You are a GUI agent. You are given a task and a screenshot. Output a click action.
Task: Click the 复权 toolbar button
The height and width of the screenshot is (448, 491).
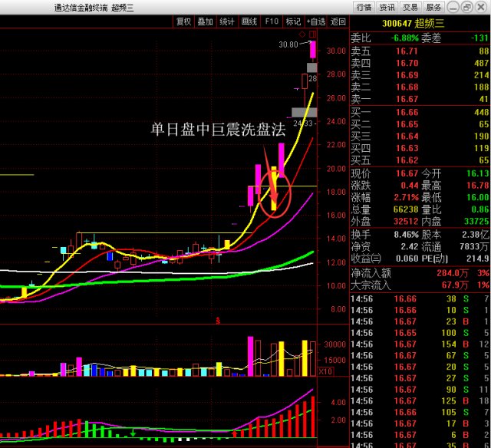pos(183,21)
